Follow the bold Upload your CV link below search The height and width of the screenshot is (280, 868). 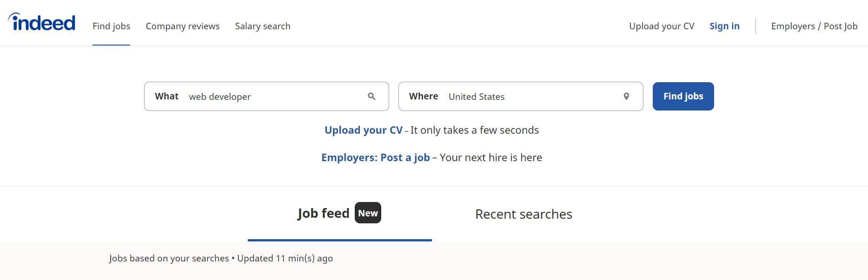pyautogui.click(x=363, y=130)
